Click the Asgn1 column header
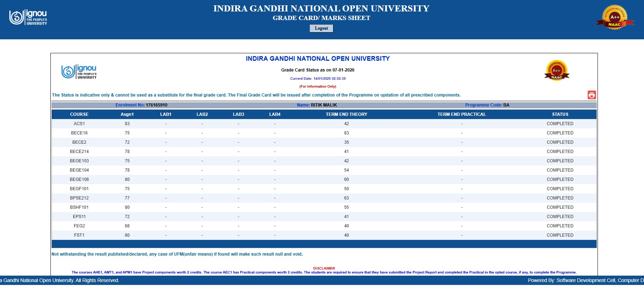644x286 pixels. 127,114
